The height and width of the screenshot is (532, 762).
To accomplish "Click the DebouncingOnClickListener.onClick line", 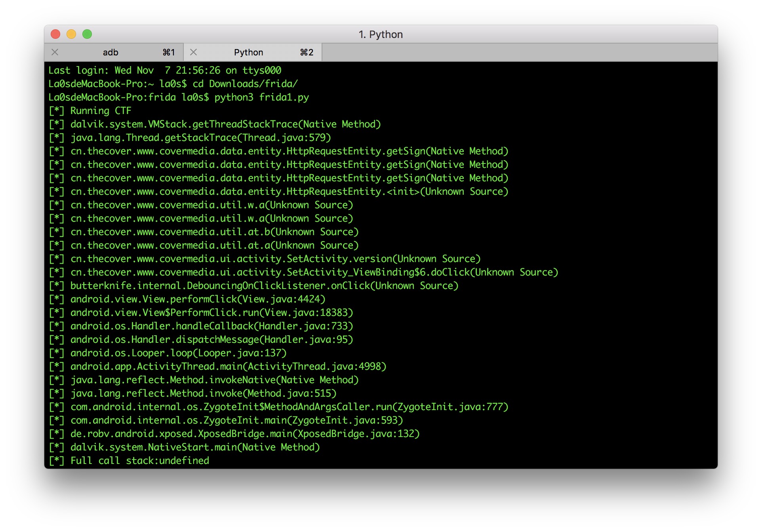I will click(x=264, y=286).
